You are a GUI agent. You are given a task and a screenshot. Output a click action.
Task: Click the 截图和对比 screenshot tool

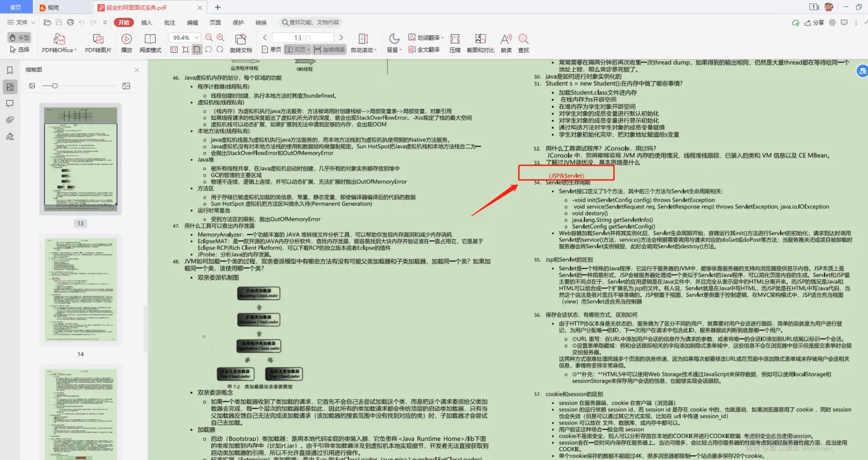[480, 43]
